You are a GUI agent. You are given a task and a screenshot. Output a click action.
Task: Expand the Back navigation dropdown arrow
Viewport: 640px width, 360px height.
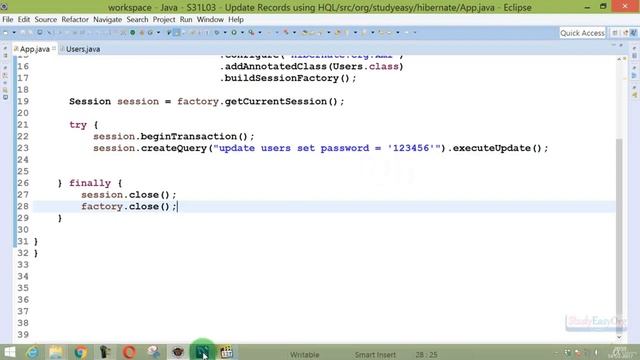[x=398, y=33]
